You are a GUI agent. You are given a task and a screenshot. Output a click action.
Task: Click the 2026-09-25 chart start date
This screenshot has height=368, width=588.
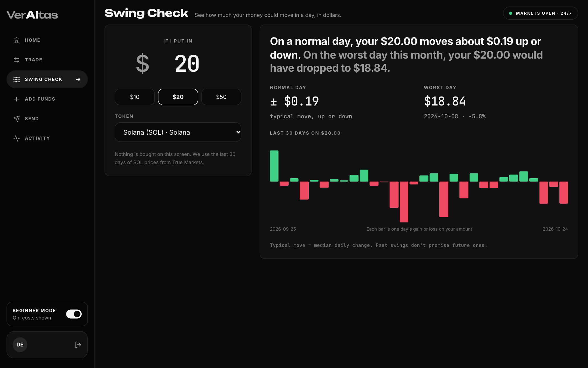coord(283,229)
